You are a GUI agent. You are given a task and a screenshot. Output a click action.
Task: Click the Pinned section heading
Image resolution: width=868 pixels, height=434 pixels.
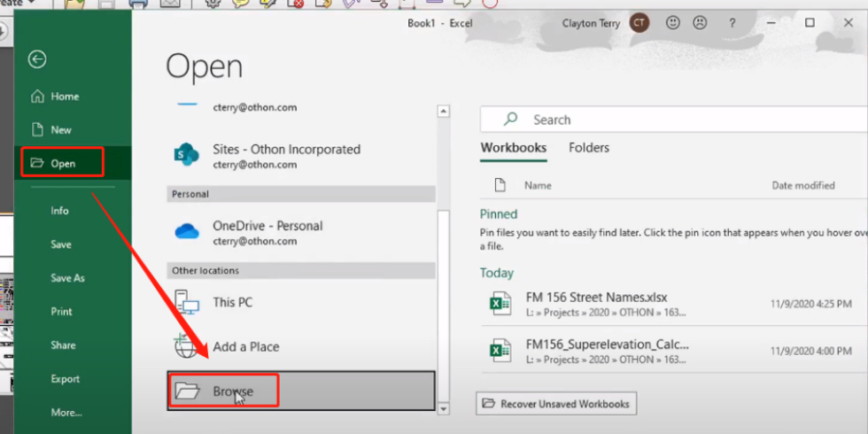click(x=499, y=214)
